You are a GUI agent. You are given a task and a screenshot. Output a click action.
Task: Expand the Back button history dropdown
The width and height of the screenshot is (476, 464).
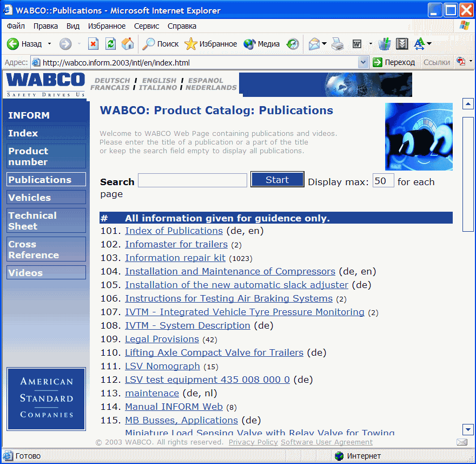coord(49,44)
